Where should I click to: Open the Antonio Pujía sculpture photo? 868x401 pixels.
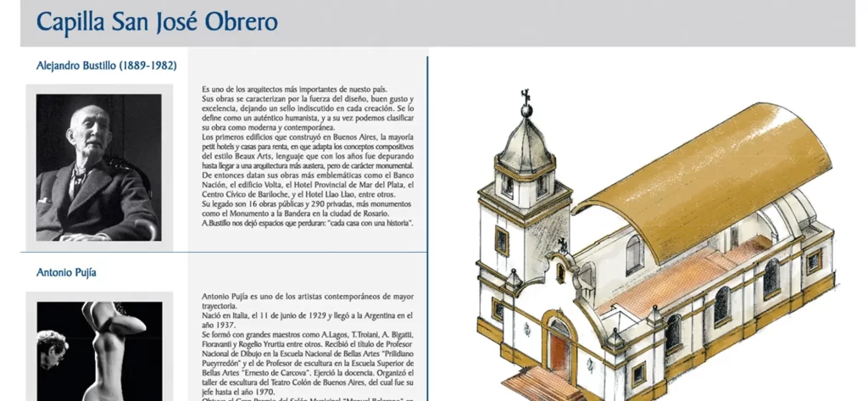(x=98, y=348)
